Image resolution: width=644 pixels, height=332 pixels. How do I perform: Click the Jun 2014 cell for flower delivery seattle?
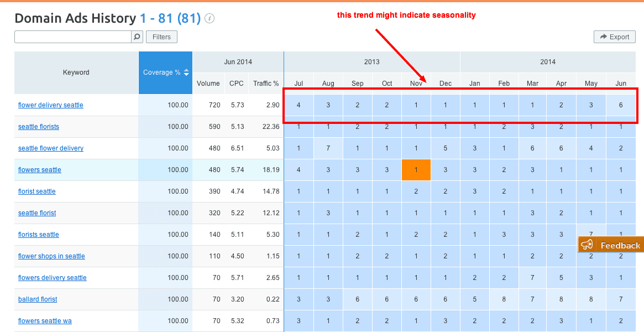click(621, 105)
